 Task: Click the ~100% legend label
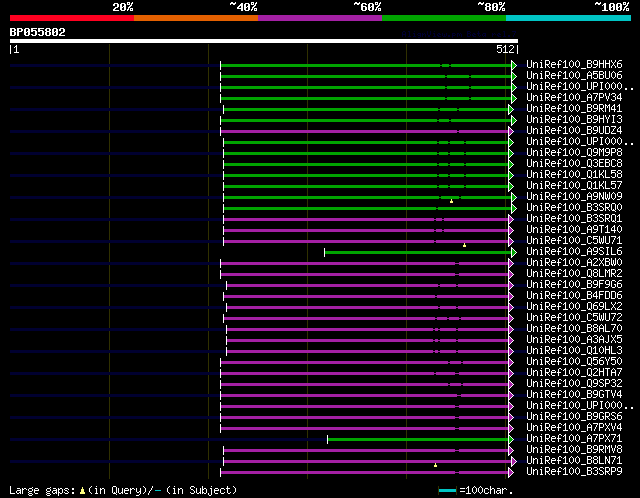(611, 7)
